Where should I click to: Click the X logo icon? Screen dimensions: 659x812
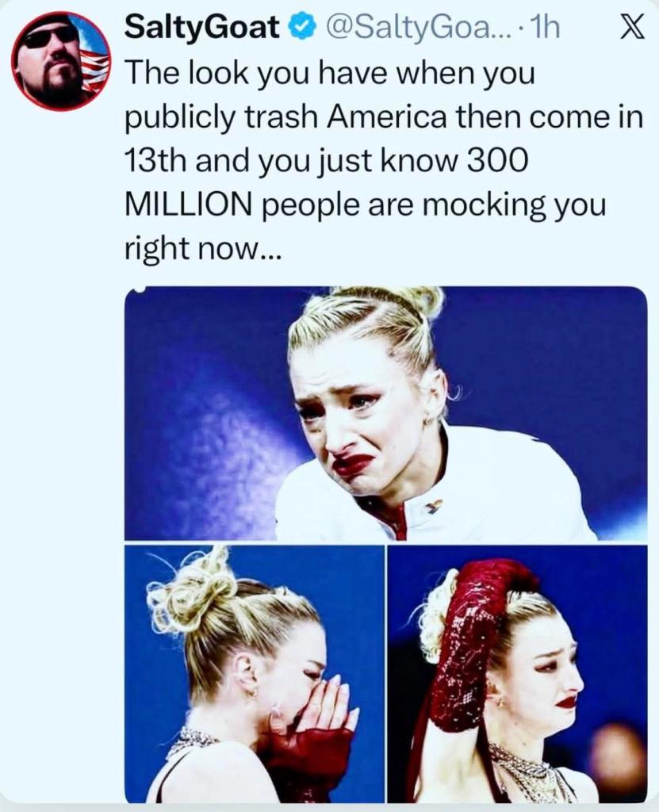pyautogui.click(x=629, y=29)
